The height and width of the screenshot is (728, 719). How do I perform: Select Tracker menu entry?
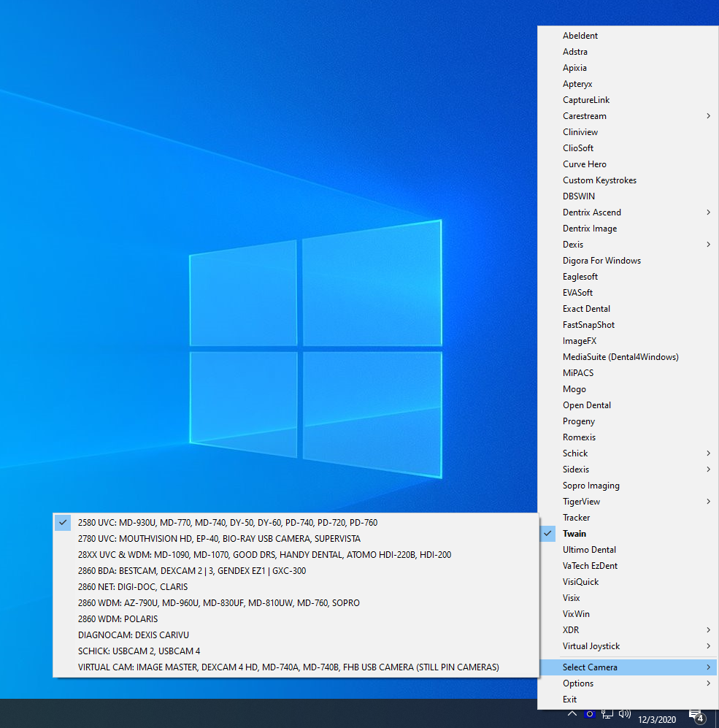[628, 518]
